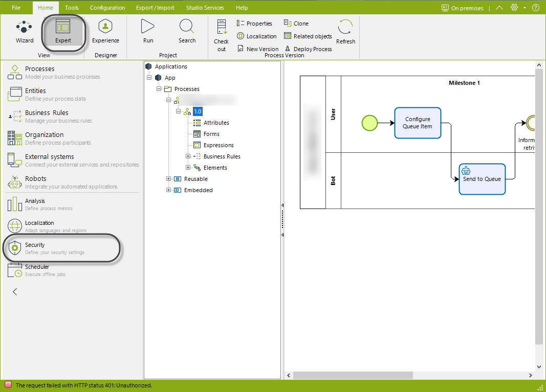Image resolution: width=546 pixels, height=392 pixels.
Task: Collapse the ribbon with the caret
Action: 499,8
